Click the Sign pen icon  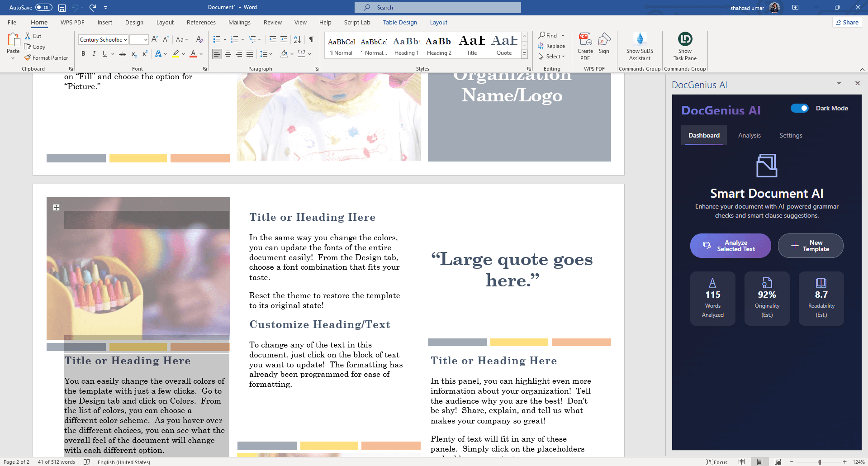click(604, 40)
